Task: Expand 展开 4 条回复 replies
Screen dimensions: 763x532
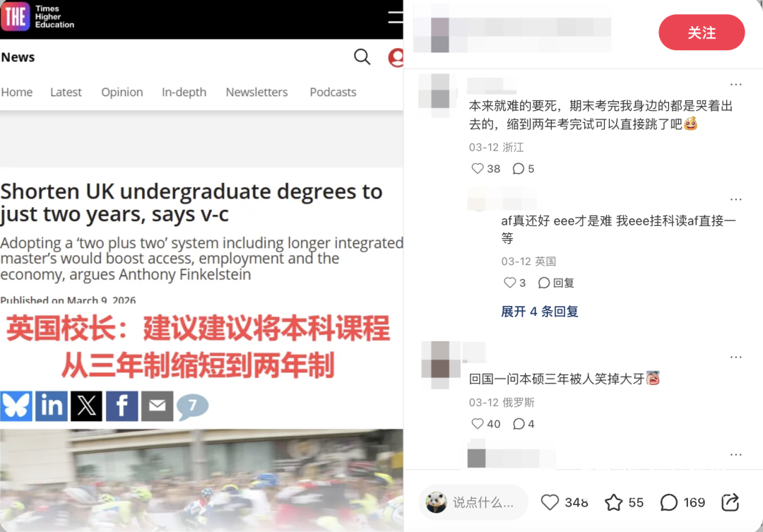Action: (x=539, y=312)
